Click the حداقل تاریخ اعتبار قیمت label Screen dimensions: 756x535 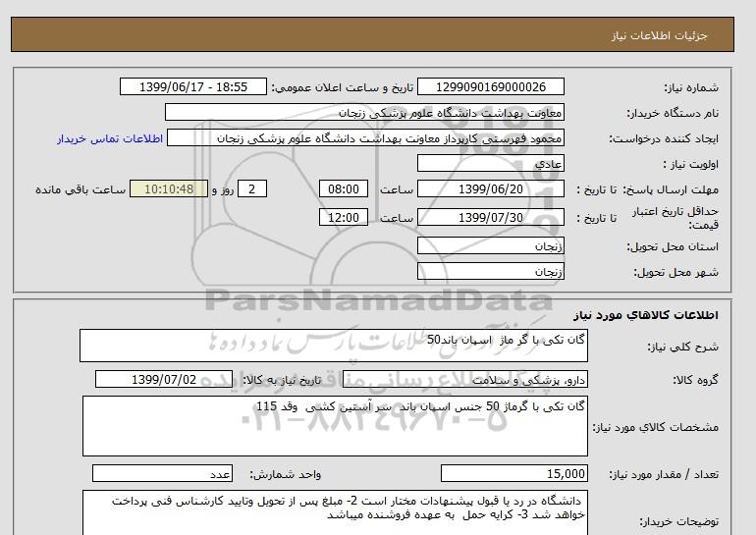[x=675, y=218]
